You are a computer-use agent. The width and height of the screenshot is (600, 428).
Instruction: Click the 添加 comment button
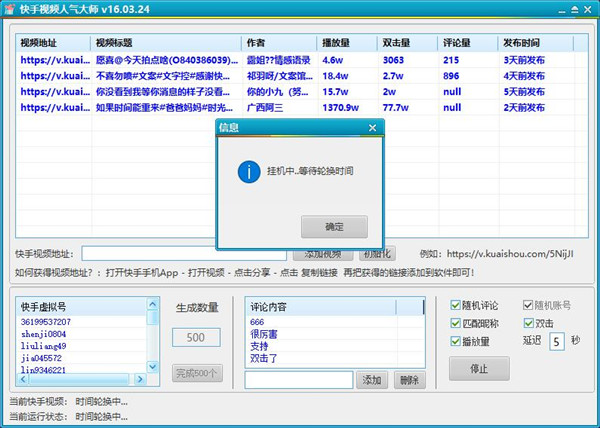coord(372,380)
